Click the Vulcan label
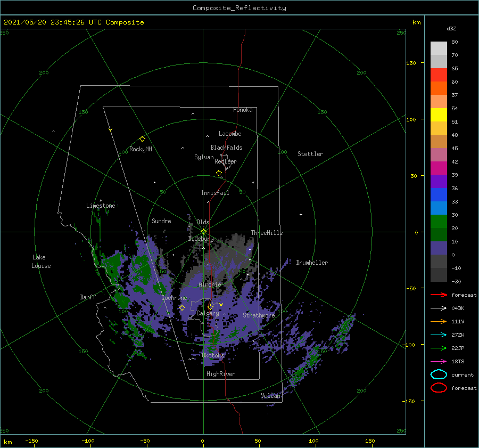This screenshot has height=448, width=479. point(270,396)
